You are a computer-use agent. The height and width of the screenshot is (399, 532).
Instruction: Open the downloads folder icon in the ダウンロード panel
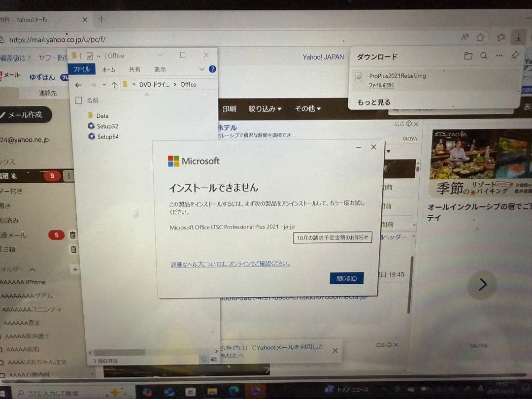(468, 56)
